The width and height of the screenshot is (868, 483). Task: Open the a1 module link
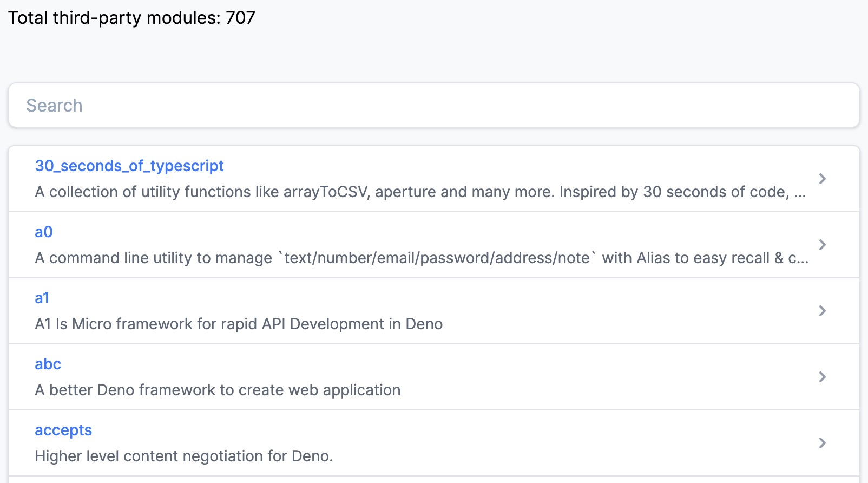42,298
